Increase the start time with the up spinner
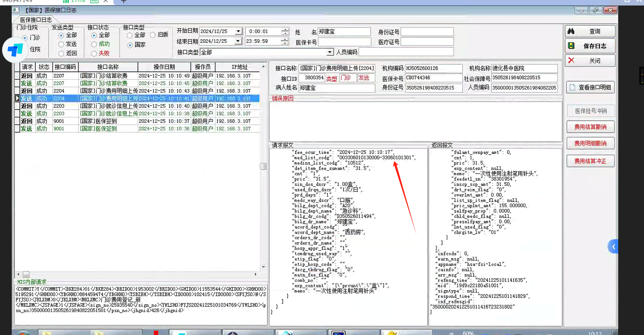Screen dimensions: 644x335 click(285, 29)
